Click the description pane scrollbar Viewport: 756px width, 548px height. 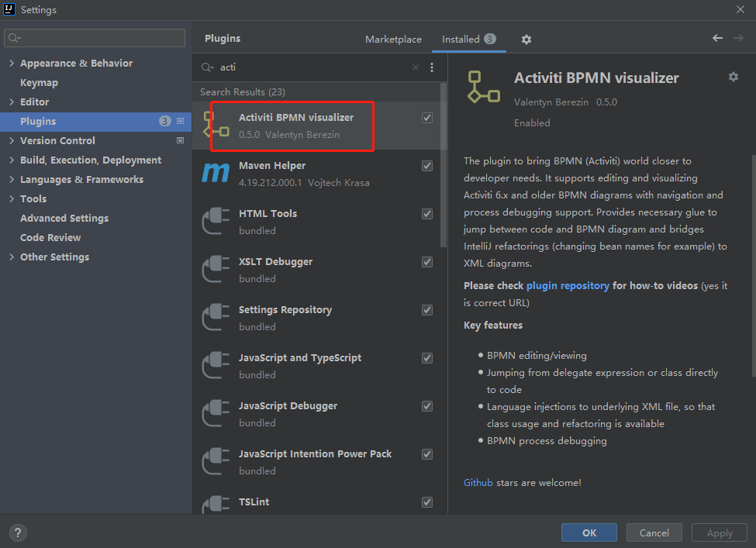pos(753,265)
